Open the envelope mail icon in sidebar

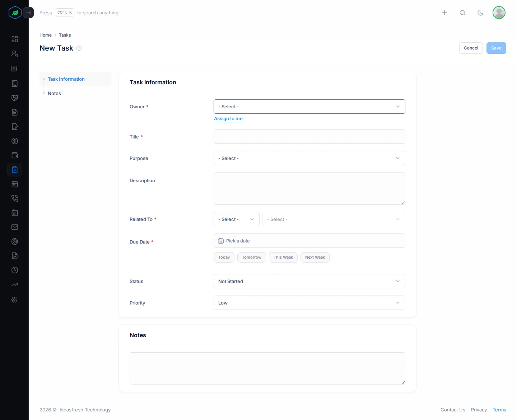point(15,227)
